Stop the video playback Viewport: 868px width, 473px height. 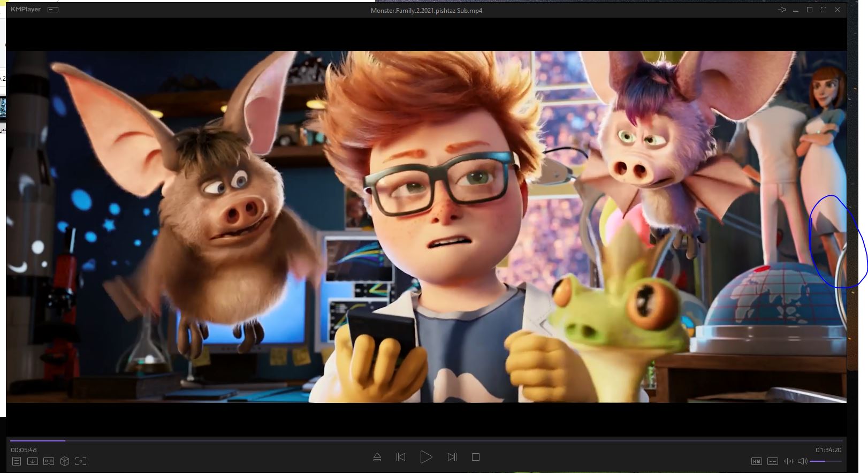coord(476,457)
